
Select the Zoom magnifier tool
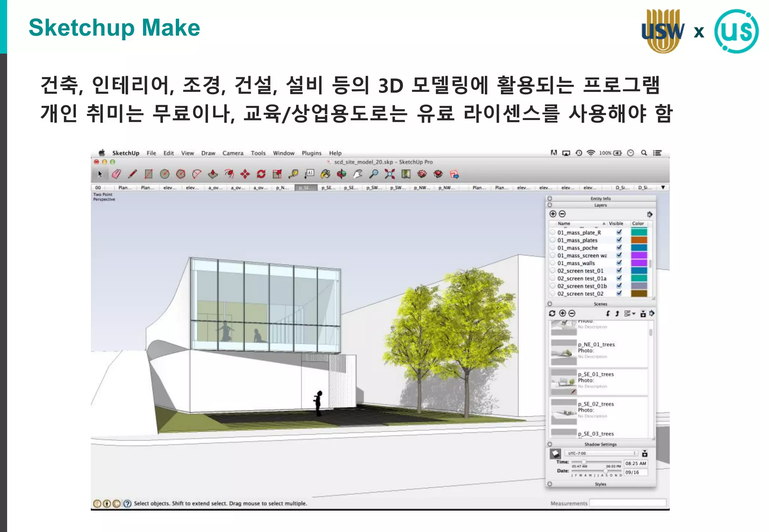[374, 174]
